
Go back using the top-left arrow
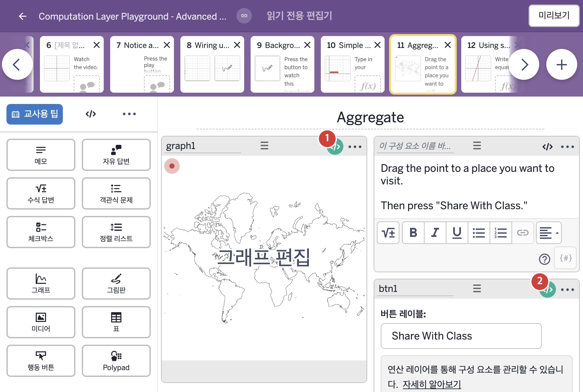pos(23,16)
